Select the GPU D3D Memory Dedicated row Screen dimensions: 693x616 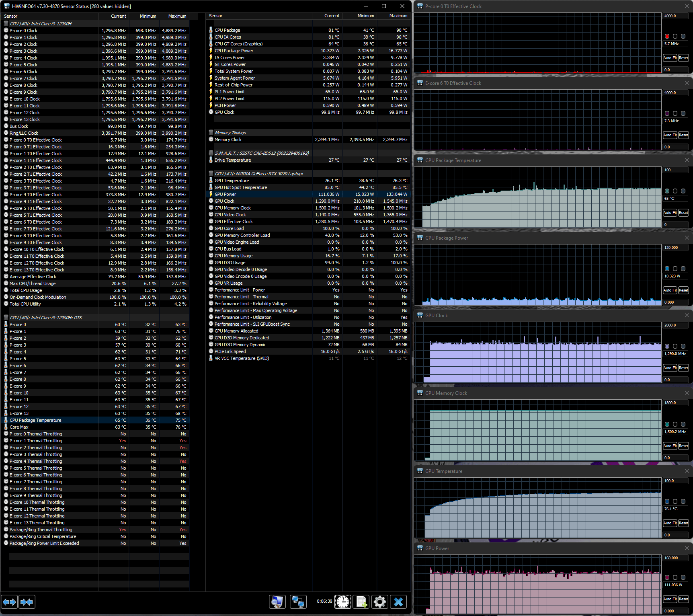[308, 338]
